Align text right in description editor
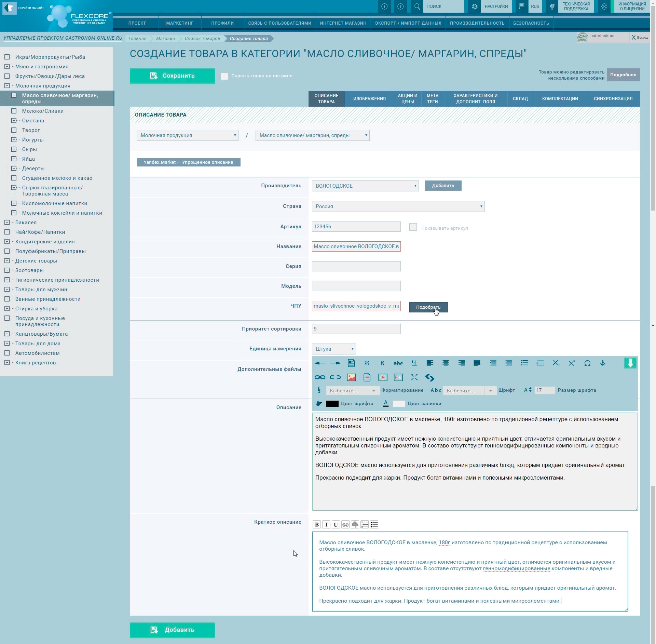656x644 pixels. click(x=461, y=363)
